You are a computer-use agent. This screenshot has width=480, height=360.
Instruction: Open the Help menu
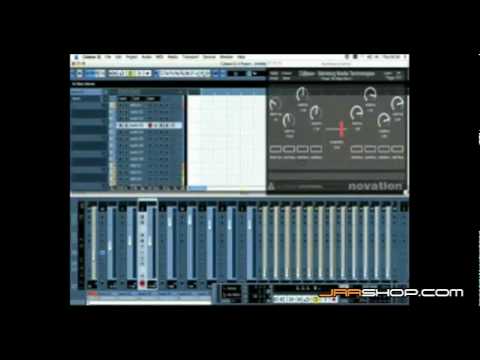241,57
